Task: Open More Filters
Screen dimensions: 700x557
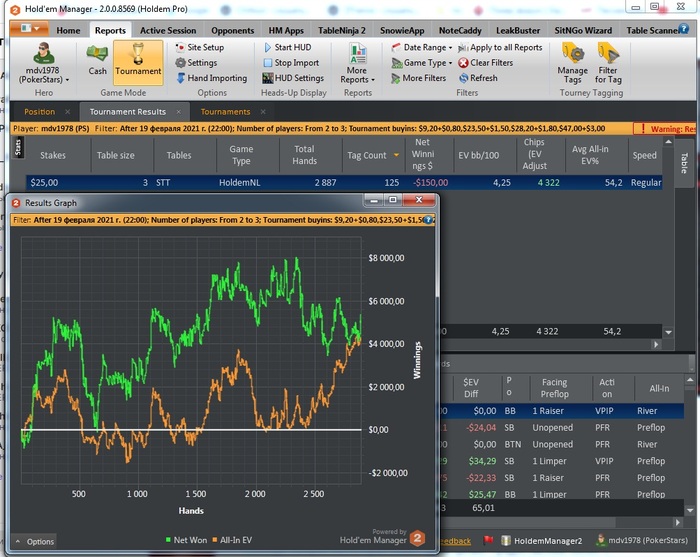Action: click(419, 78)
